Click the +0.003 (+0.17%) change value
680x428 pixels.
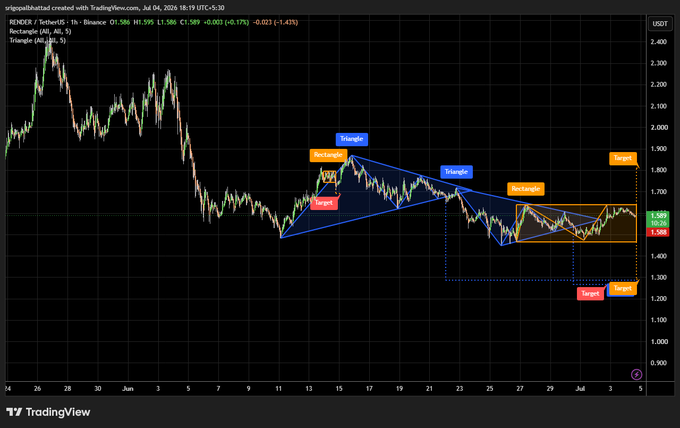[226, 22]
